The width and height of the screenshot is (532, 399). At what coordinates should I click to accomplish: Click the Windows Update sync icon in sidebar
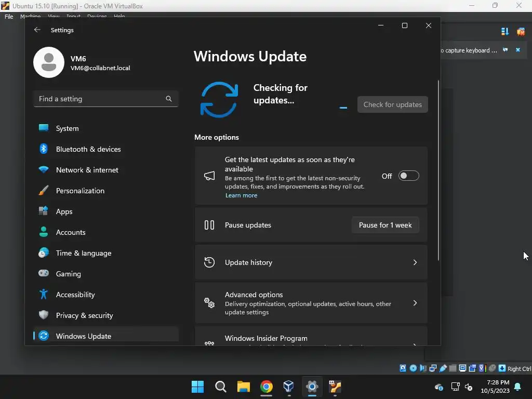point(44,336)
